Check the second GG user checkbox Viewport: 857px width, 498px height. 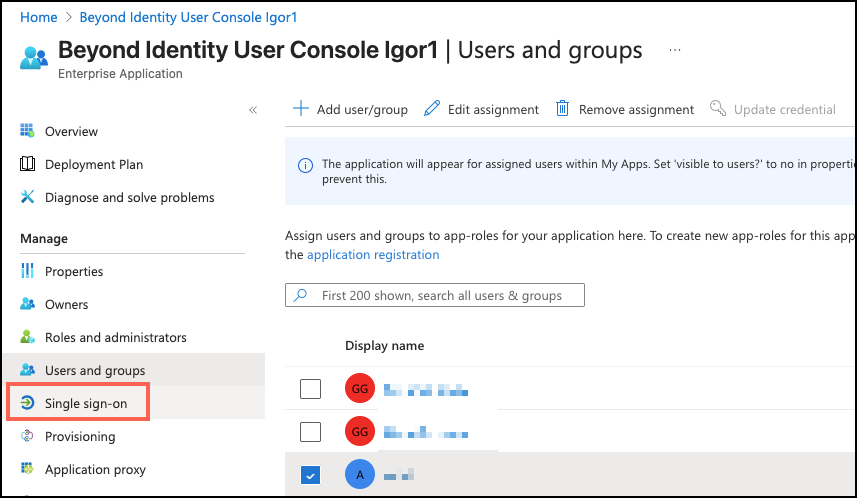point(311,431)
